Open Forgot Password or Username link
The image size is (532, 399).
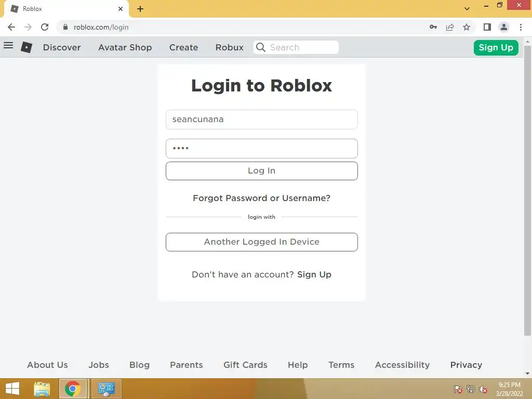click(x=262, y=198)
